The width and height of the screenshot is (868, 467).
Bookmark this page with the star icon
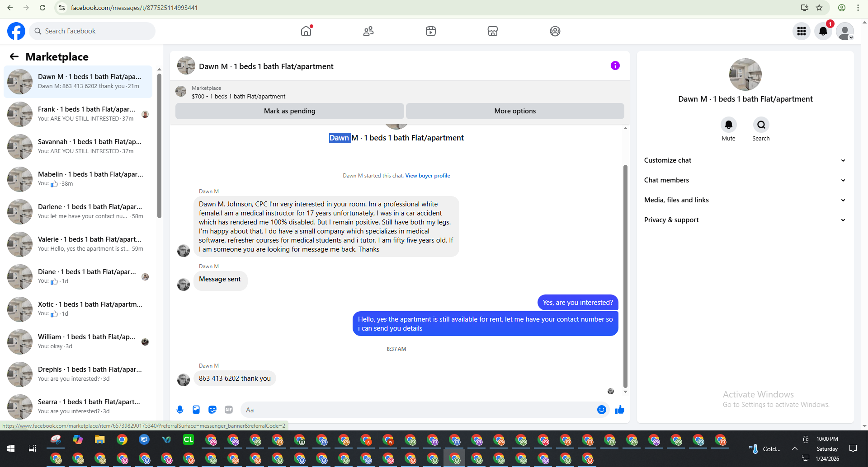point(819,8)
